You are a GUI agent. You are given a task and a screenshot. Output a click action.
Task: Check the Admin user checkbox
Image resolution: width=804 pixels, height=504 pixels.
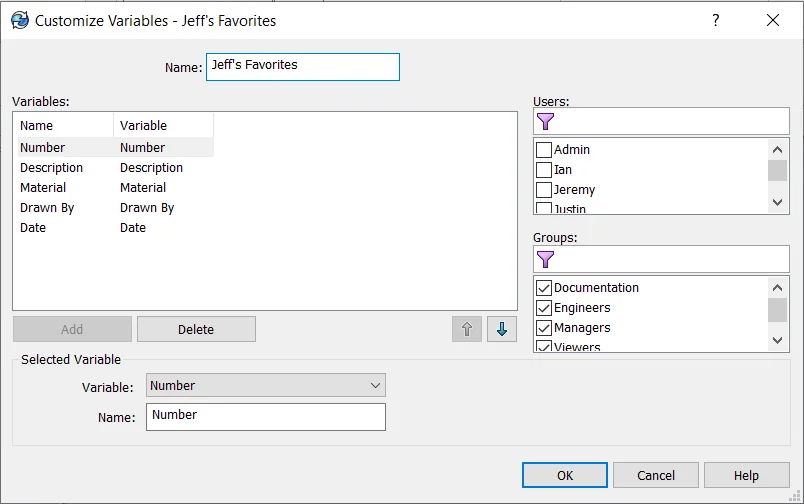pos(544,150)
